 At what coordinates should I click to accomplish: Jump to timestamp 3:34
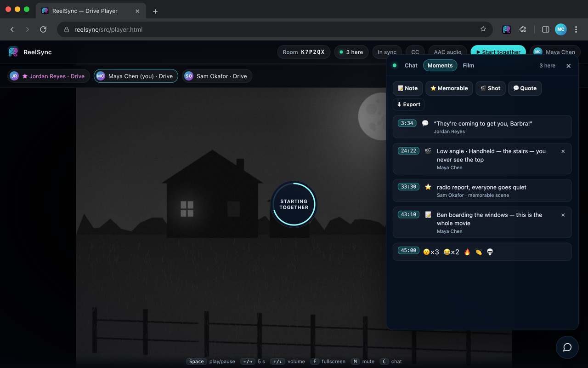tap(407, 123)
